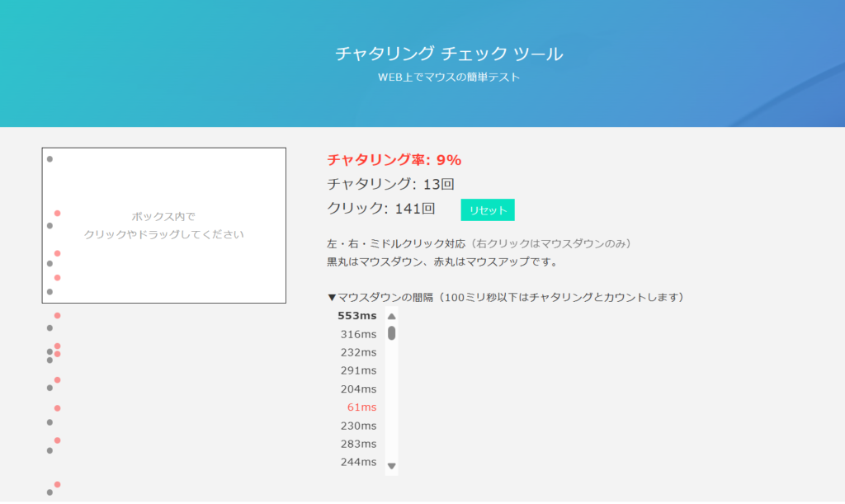Click the 黒丸はマウスダウン explanation line
The image size is (845, 504).
pyautogui.click(x=445, y=261)
